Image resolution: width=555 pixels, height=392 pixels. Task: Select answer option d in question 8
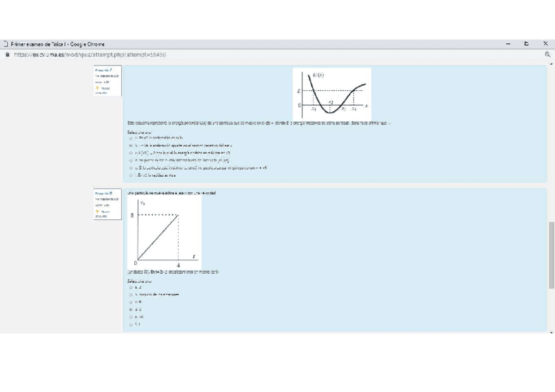pyautogui.click(x=131, y=310)
